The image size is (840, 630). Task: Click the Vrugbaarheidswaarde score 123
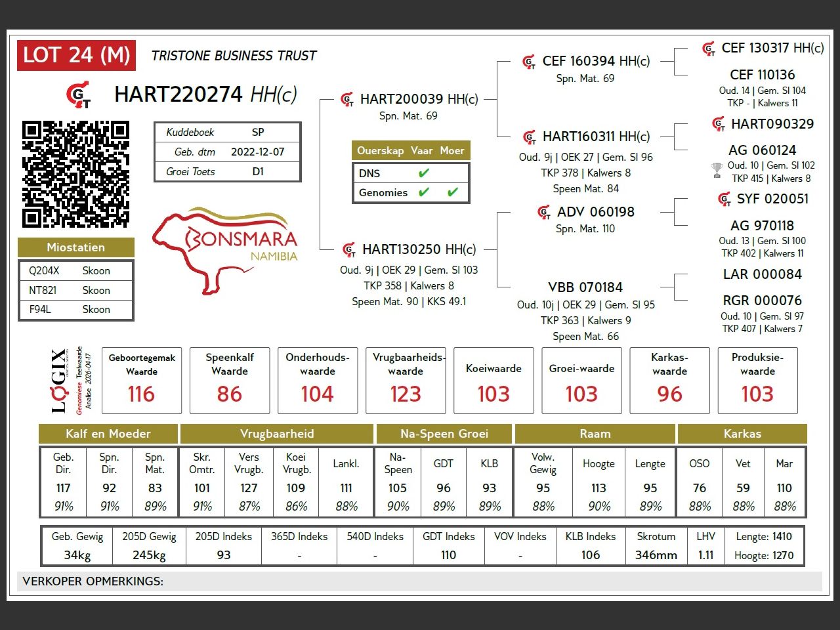coord(406,394)
